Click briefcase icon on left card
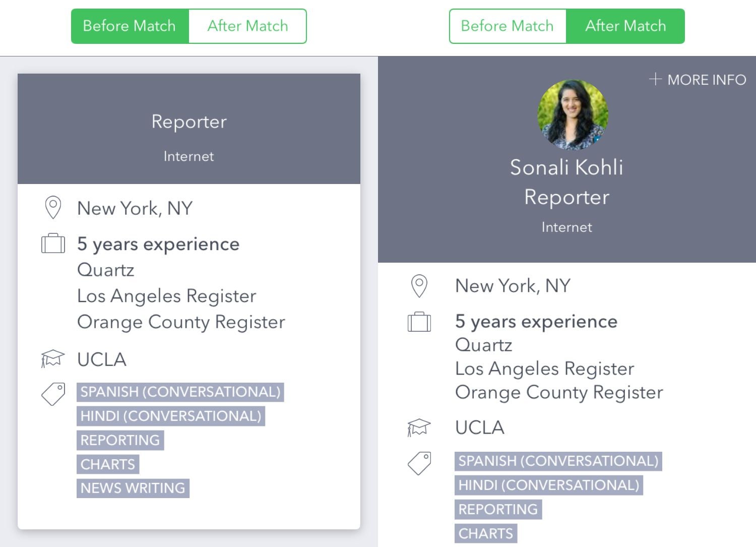Viewport: 756px width, 547px height. pos(53,244)
